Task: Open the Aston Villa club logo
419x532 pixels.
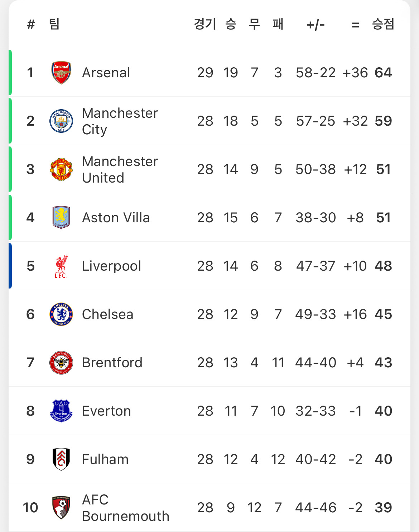Action: [61, 218]
